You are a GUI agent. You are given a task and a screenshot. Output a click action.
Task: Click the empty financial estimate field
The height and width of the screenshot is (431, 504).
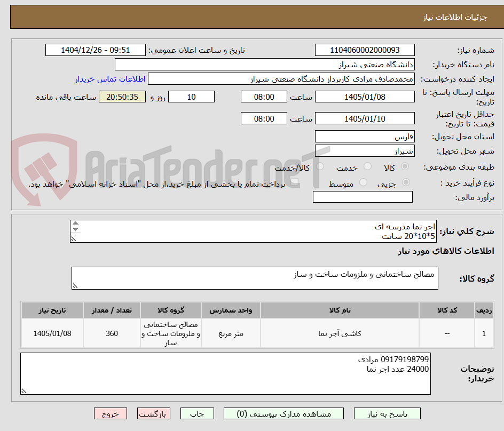click(363, 197)
